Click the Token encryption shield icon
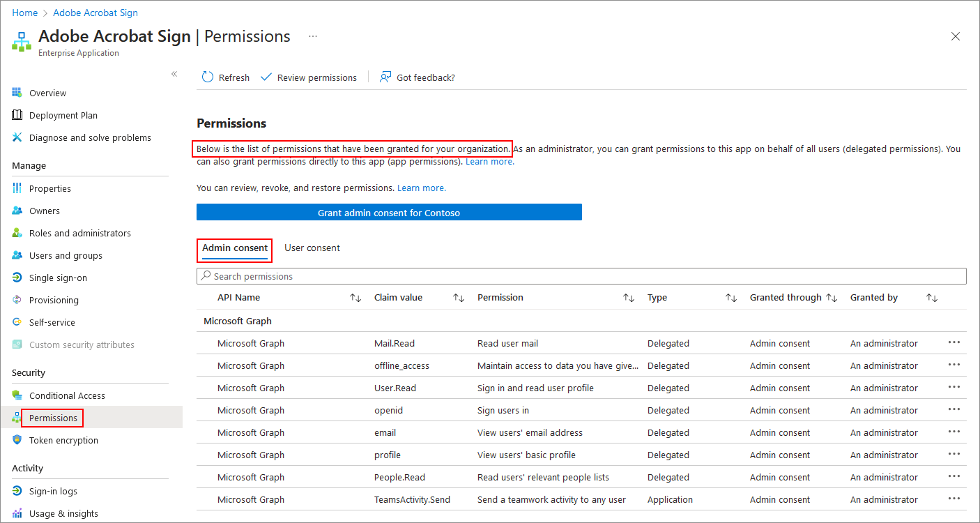The width and height of the screenshot is (980, 523). point(17,440)
